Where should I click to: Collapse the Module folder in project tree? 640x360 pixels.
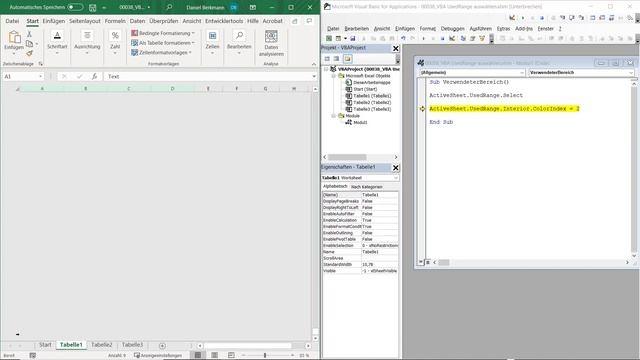pos(333,116)
